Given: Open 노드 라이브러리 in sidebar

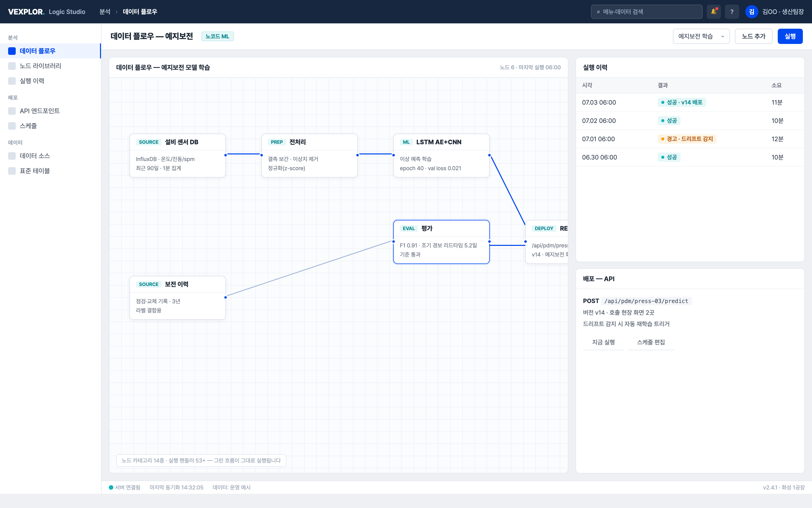Looking at the screenshot, I should (x=50, y=66).
